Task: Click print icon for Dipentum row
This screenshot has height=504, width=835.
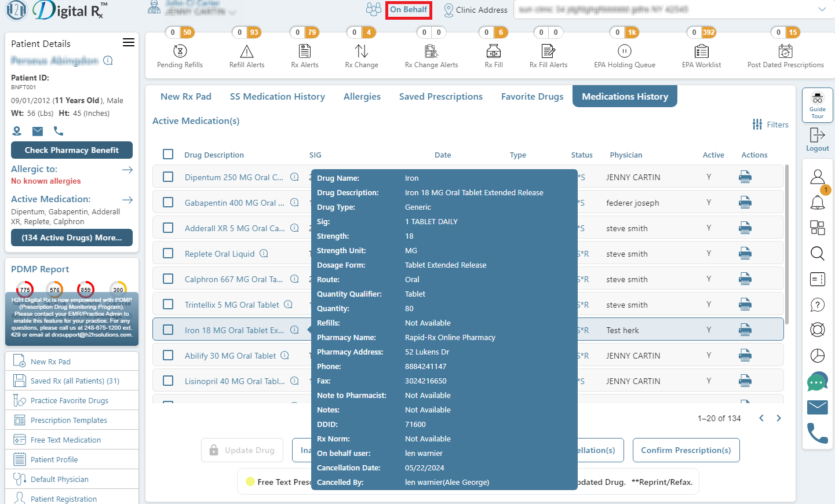Action: (745, 177)
